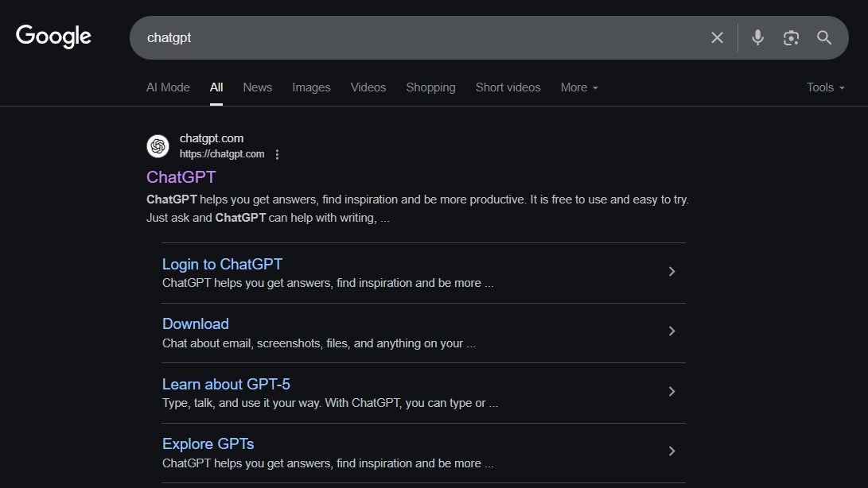Click the chatgpt.com site name
The height and width of the screenshot is (488, 868).
tap(212, 138)
